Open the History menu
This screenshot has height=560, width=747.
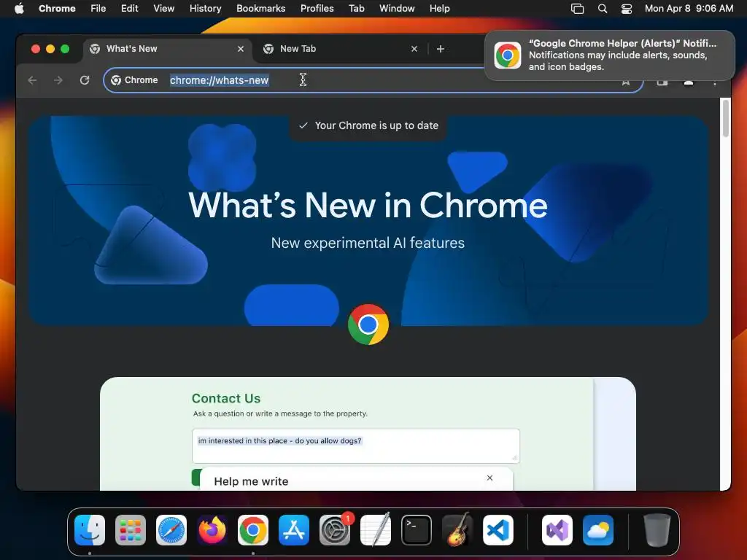point(205,8)
